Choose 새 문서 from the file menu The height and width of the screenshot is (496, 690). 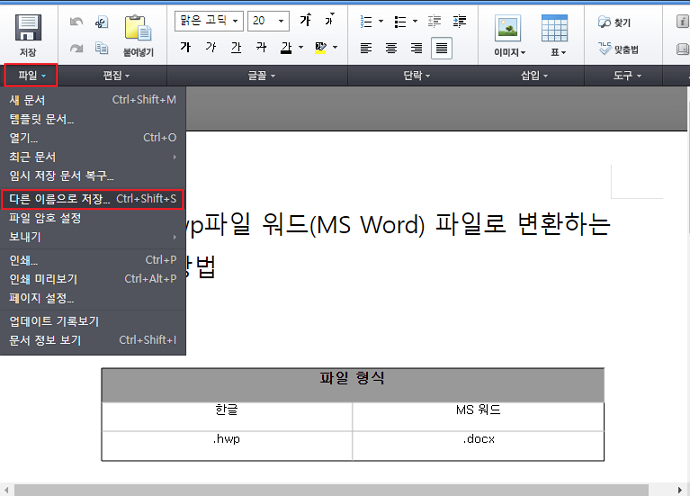[93, 100]
